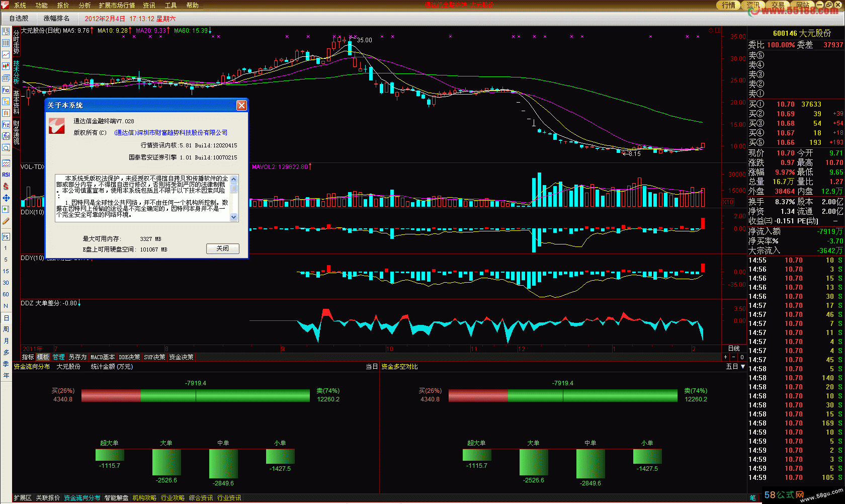The width and height of the screenshot is (845, 504).
Task: Select the 分时走势 vertical tab
Action: 16,42
